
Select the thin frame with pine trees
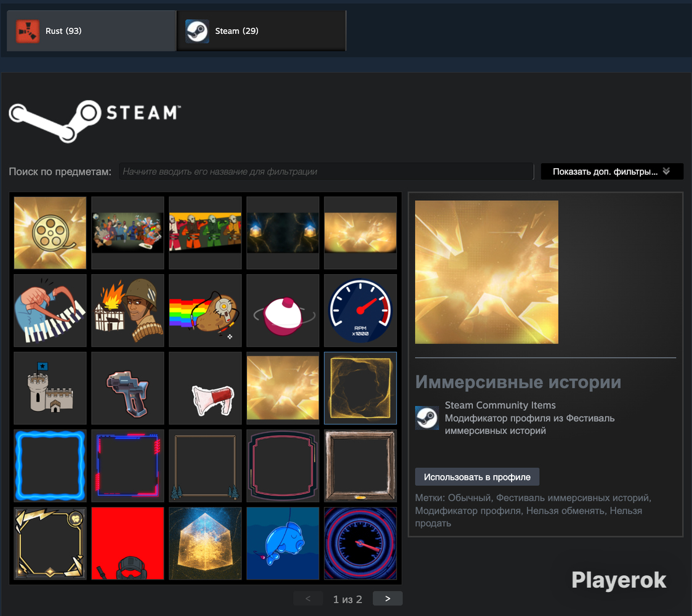(205, 466)
